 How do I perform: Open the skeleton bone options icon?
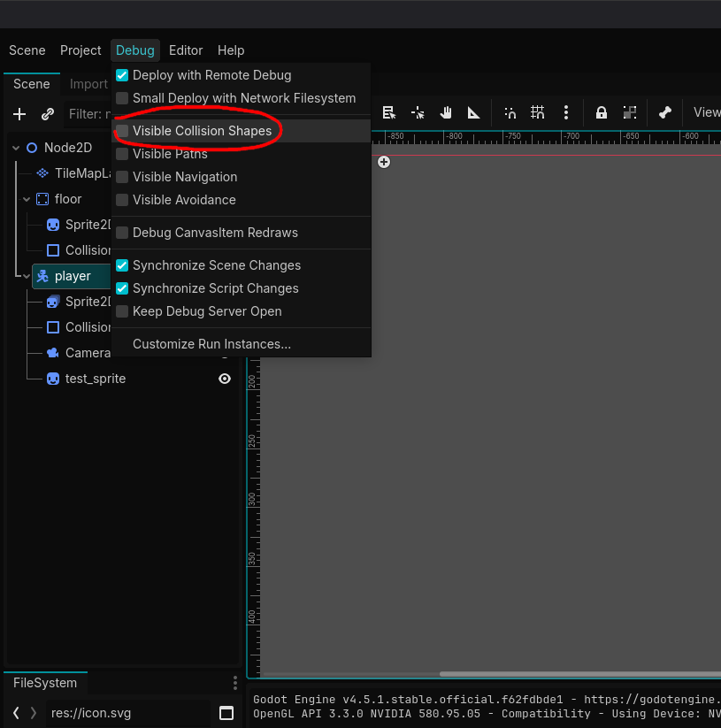(665, 112)
